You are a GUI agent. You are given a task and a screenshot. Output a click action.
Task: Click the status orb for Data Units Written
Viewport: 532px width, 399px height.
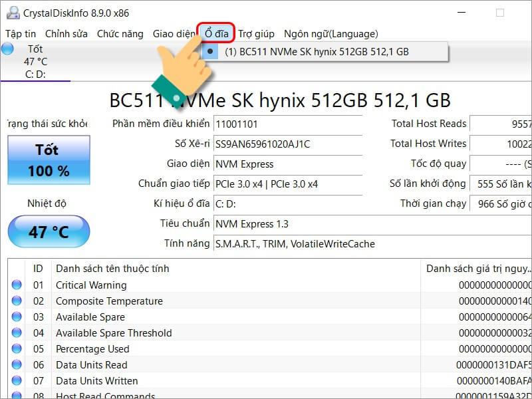[17, 381]
